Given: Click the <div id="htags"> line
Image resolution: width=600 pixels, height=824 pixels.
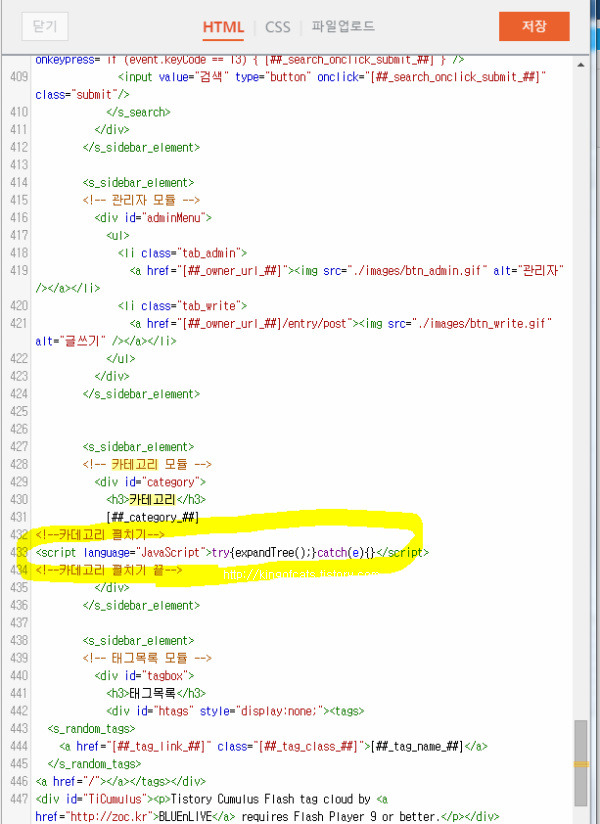Looking at the screenshot, I should [235, 711].
